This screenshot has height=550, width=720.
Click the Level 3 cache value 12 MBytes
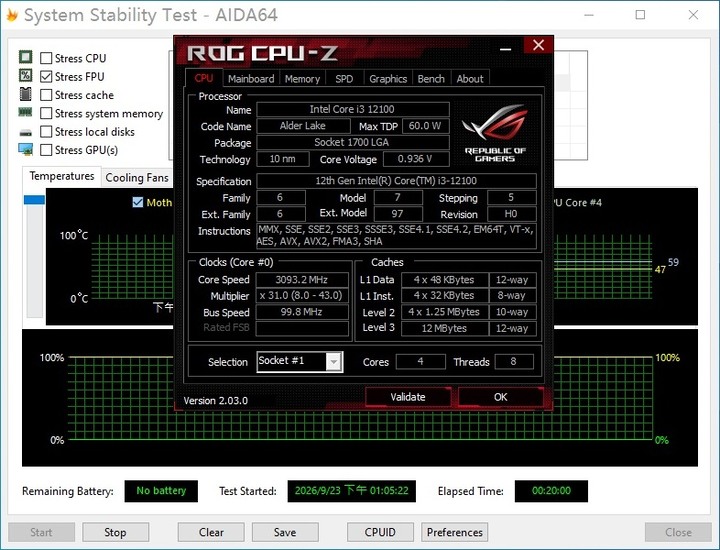click(x=444, y=329)
